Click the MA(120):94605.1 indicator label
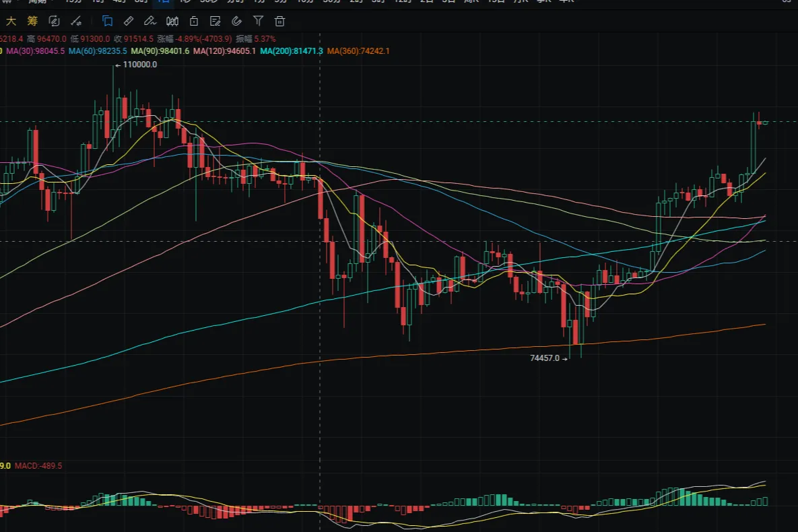798x532 pixels. pyautogui.click(x=224, y=51)
